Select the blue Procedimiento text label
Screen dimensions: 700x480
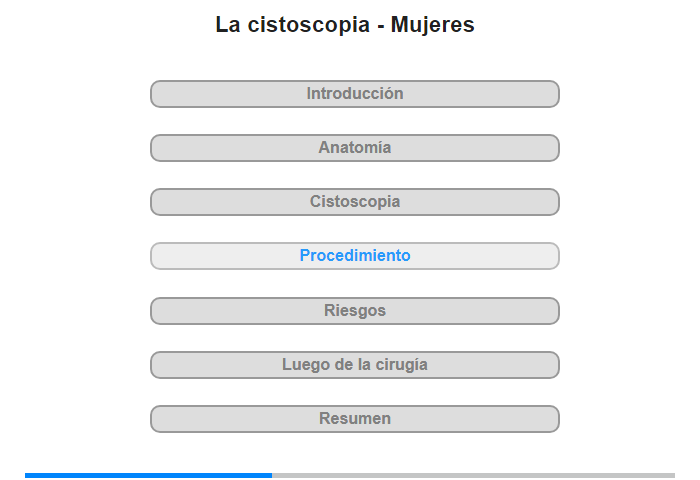coord(355,255)
